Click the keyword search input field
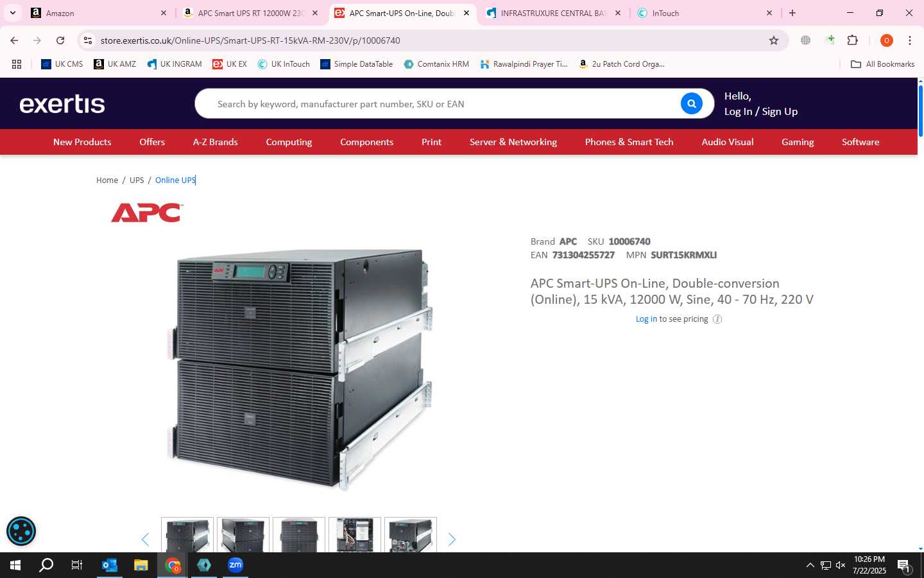Screen dimensions: 924x578 pyautogui.click(x=443, y=104)
